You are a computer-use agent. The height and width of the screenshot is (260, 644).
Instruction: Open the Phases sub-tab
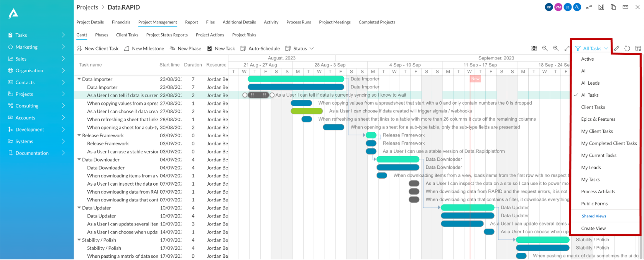point(102,35)
